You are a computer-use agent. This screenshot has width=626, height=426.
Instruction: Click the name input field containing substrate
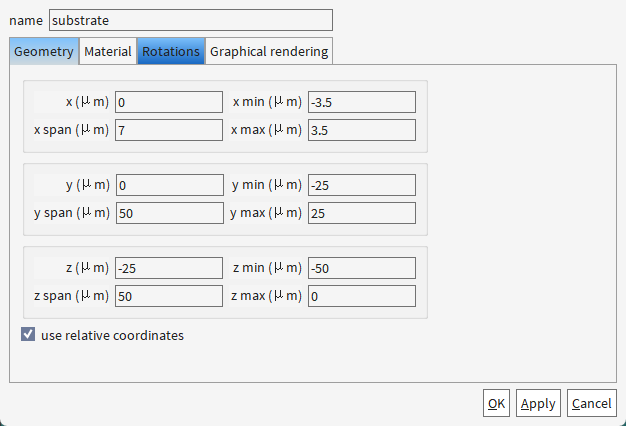tap(191, 20)
